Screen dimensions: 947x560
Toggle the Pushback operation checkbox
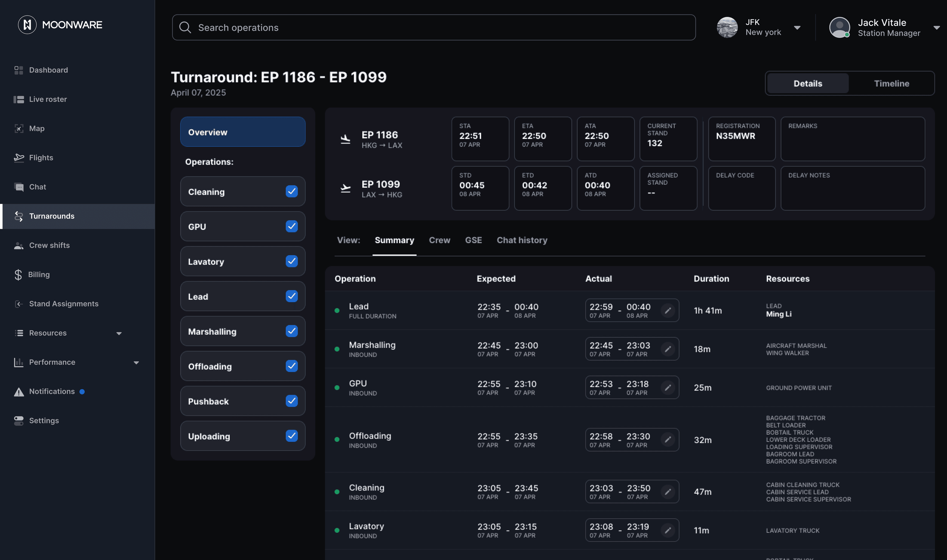pos(292,401)
